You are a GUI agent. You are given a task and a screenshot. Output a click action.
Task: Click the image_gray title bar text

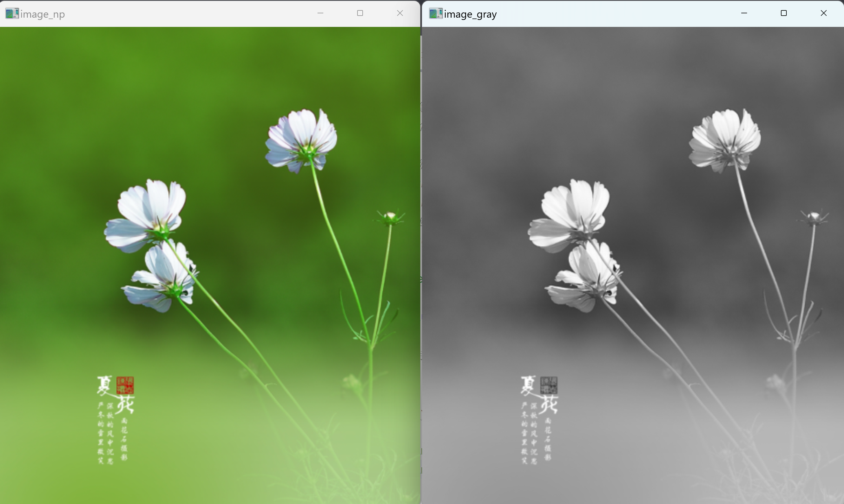470,14
